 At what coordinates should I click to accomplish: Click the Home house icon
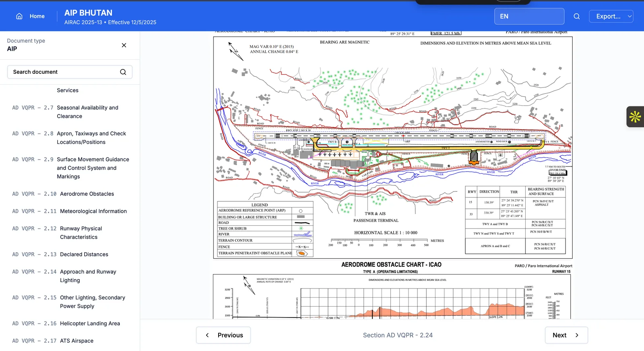[x=19, y=16]
